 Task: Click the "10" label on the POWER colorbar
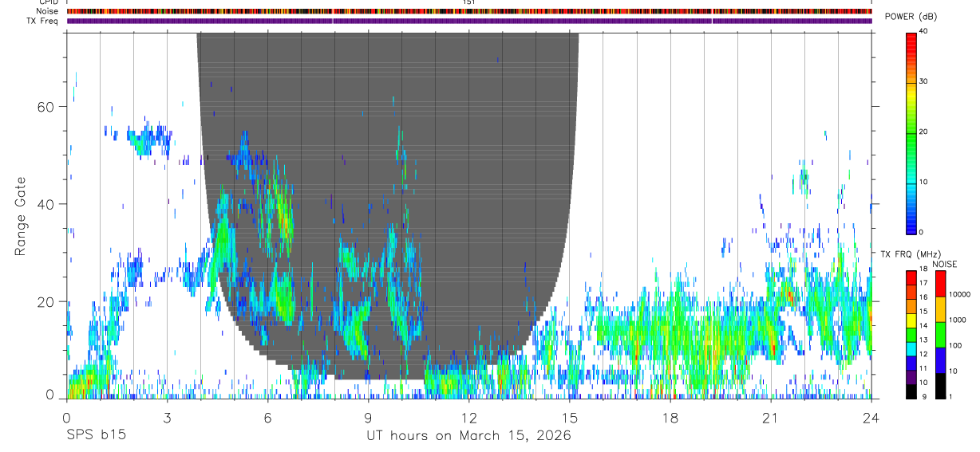pyautogui.click(x=924, y=182)
